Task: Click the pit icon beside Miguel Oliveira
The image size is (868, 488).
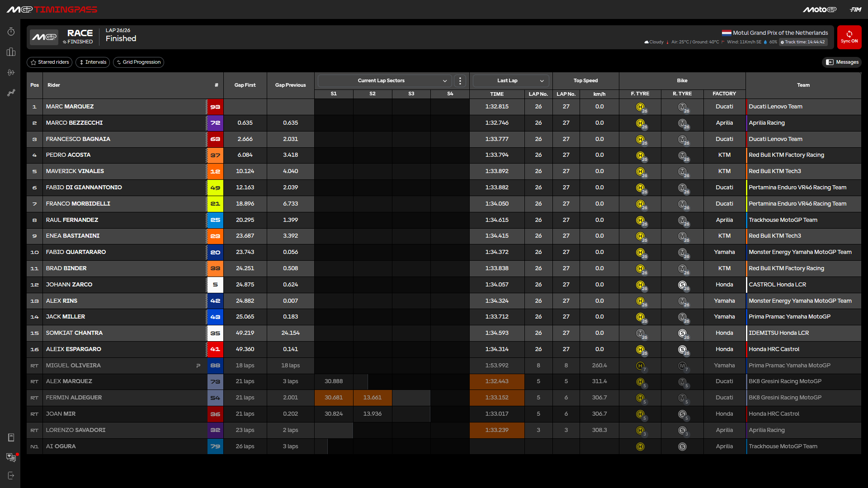Action: pos(198,366)
